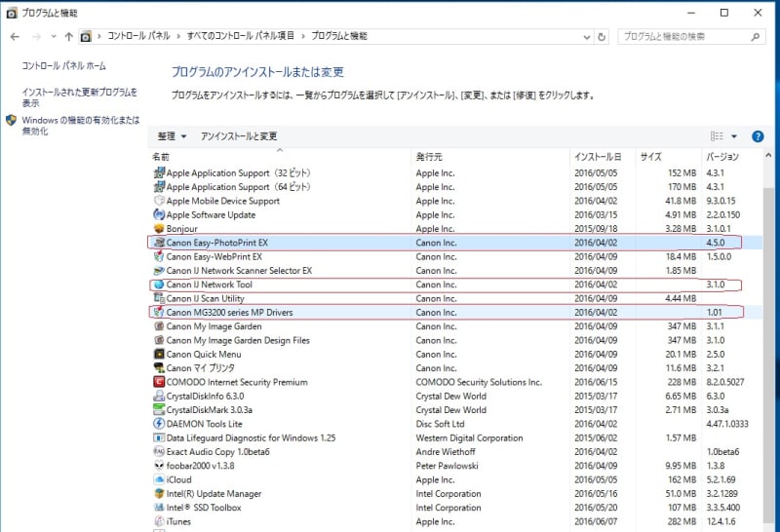Sort by the 名前 column header
780x532 pixels.
[x=280, y=157]
